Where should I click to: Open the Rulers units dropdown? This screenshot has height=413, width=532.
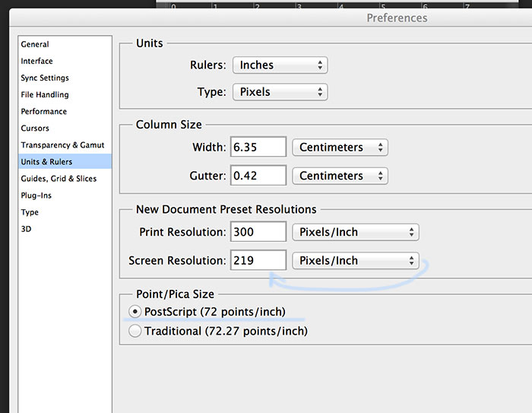(x=280, y=65)
